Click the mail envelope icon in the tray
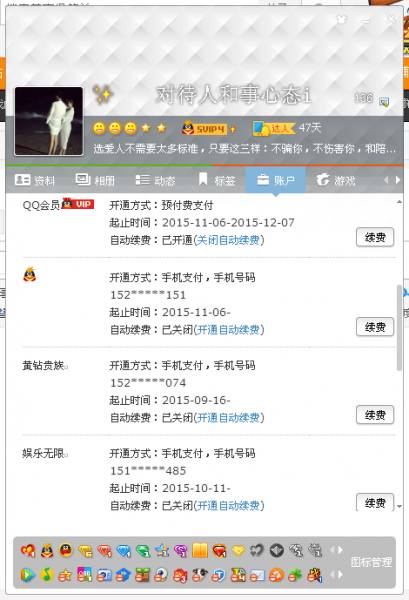The image size is (409, 600). pos(257,575)
